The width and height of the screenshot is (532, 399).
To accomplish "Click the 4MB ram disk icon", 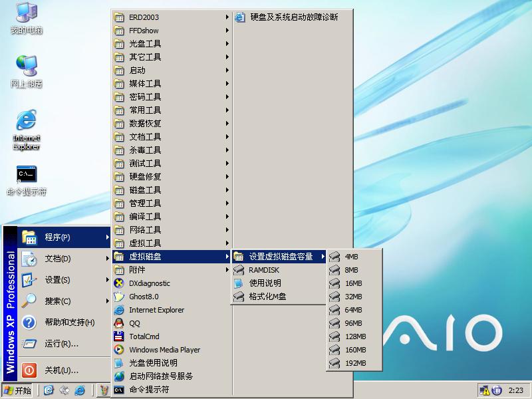I will 334,257.
